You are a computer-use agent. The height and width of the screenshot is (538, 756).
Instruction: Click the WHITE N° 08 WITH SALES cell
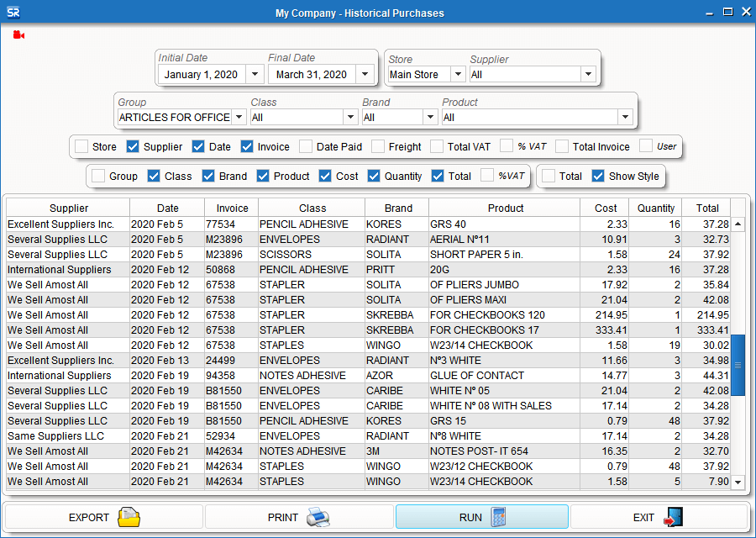point(504,405)
